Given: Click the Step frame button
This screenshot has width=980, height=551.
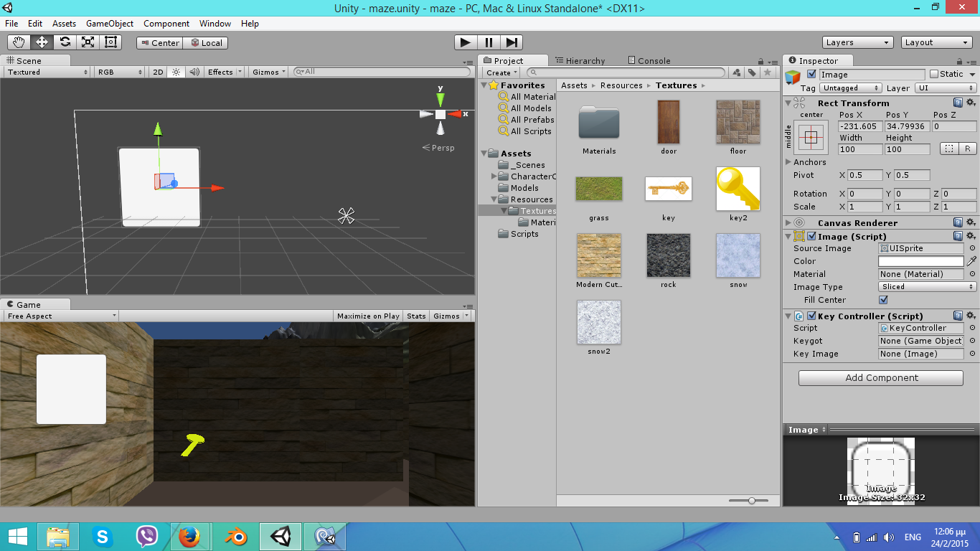Looking at the screenshot, I should point(512,42).
